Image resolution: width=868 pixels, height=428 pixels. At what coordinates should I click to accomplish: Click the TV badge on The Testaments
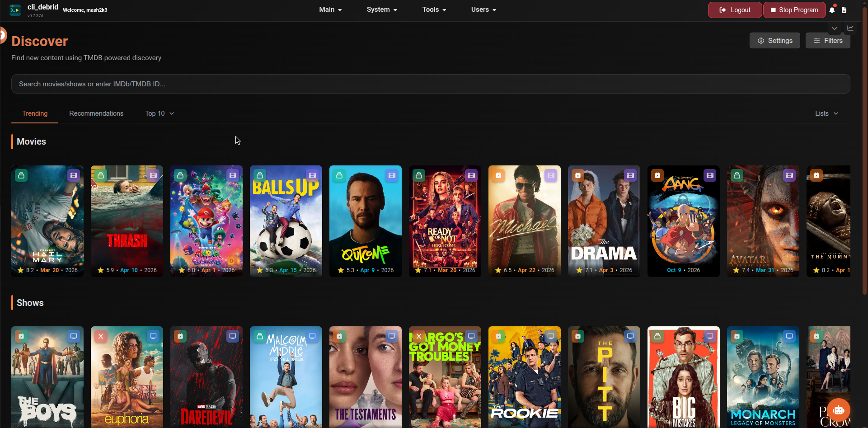point(392,336)
